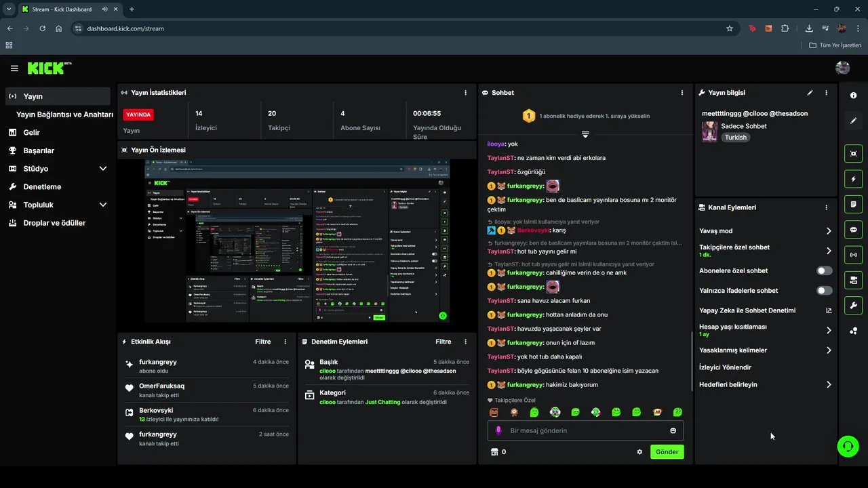The width and height of the screenshot is (868, 488).
Task: Open Filtre in Denetim Eylemleri panel
Action: 443,342
